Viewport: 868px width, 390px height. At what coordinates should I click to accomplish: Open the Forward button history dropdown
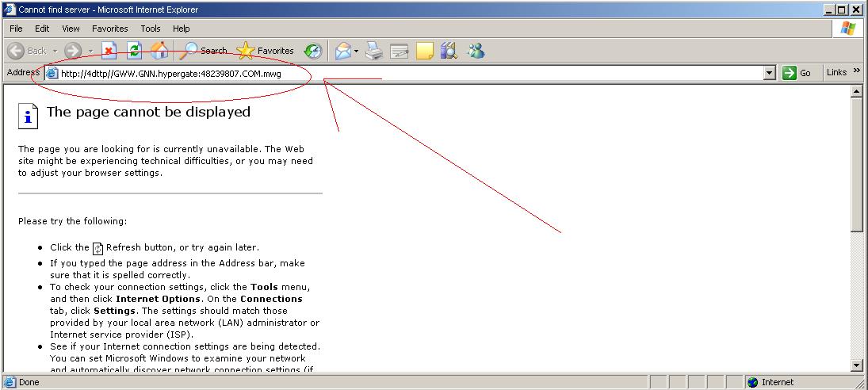[x=90, y=51]
